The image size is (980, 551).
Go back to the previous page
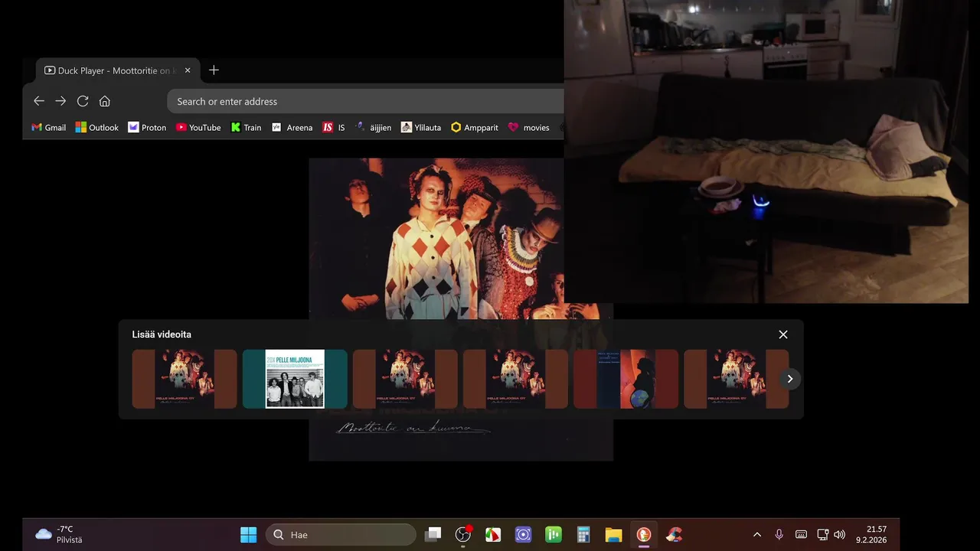(39, 101)
